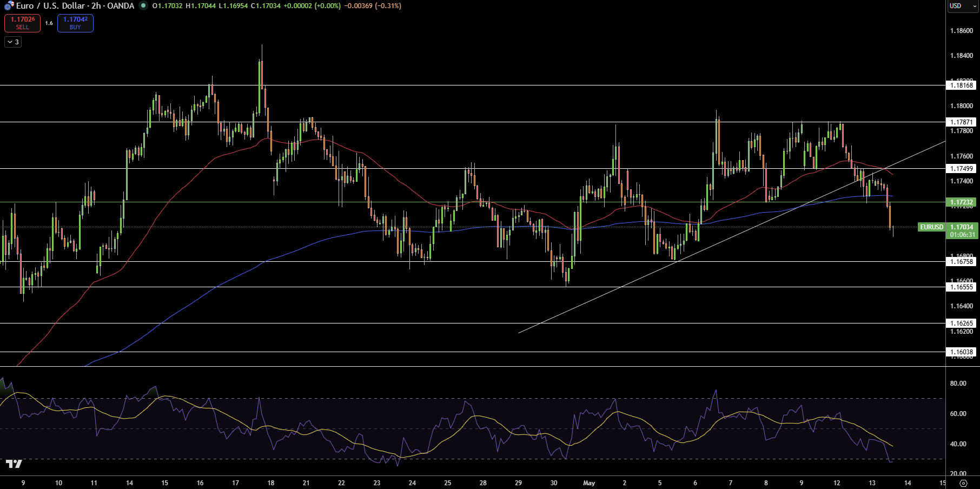Image resolution: width=980 pixels, height=489 pixels.
Task: Click the May label on time axis
Action: pyautogui.click(x=589, y=483)
